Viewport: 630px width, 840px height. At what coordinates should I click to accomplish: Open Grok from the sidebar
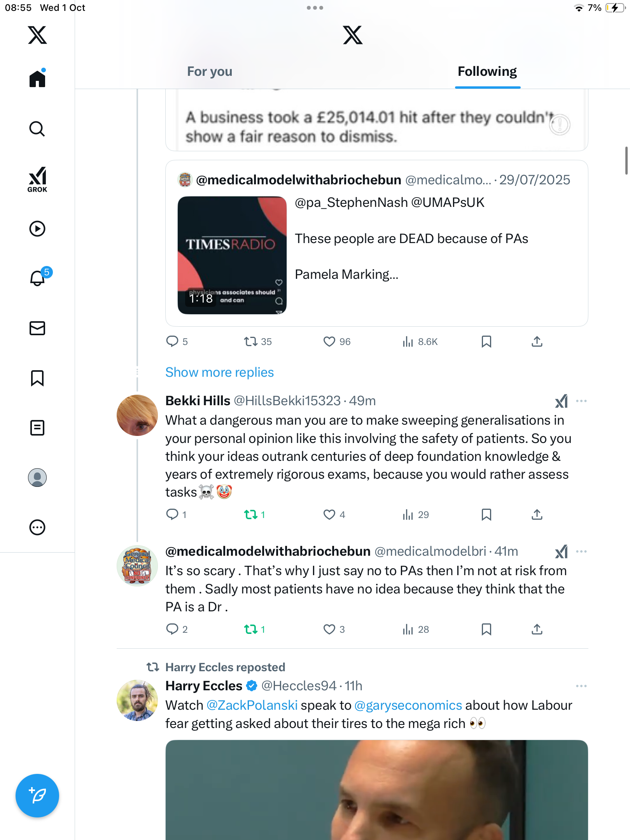(37, 179)
